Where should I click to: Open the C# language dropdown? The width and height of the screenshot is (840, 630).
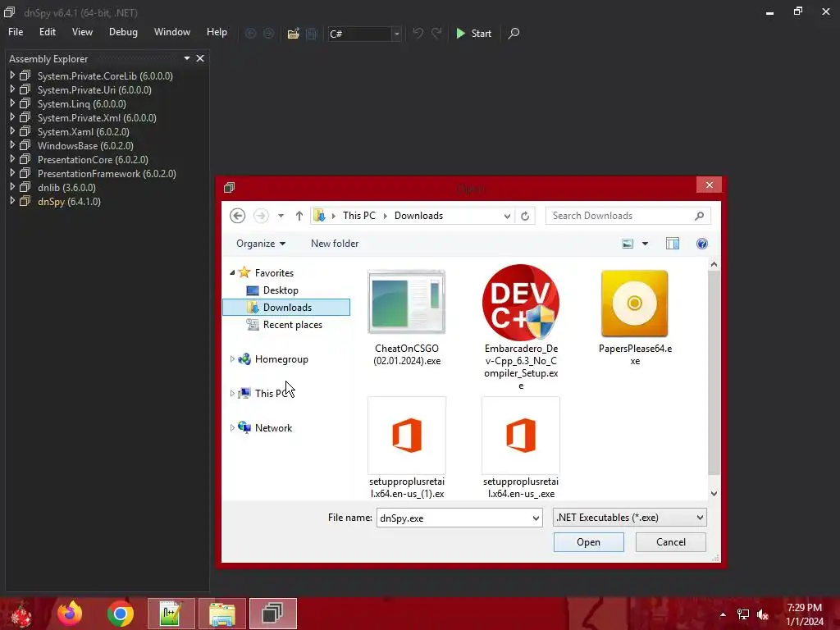[396, 34]
